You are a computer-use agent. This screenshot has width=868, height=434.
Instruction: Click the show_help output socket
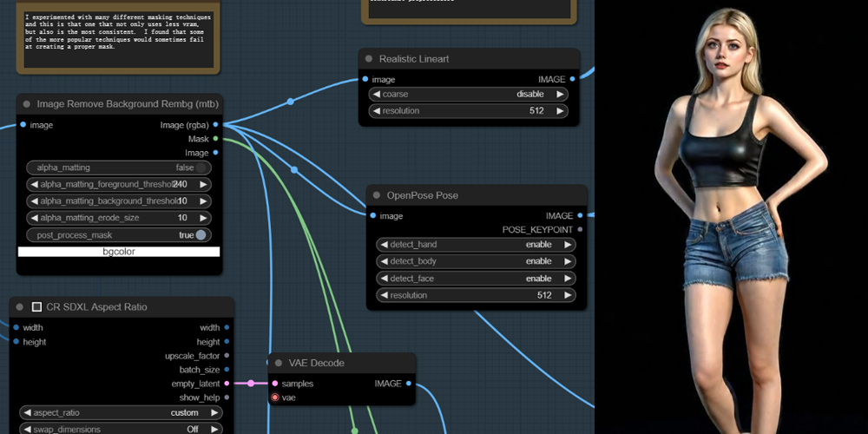click(227, 398)
